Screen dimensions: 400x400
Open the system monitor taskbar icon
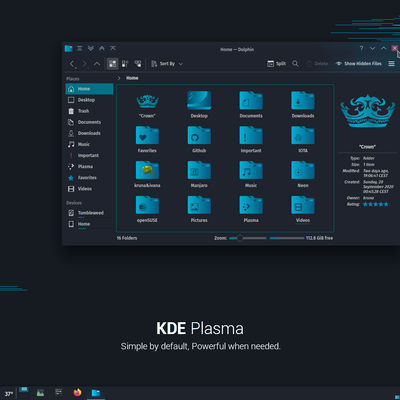[40, 393]
